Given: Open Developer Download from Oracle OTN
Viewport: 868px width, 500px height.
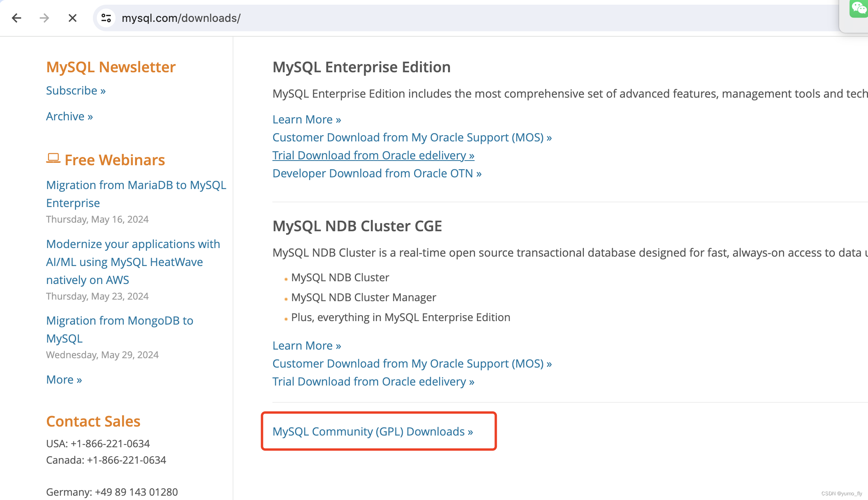Looking at the screenshot, I should click(377, 173).
